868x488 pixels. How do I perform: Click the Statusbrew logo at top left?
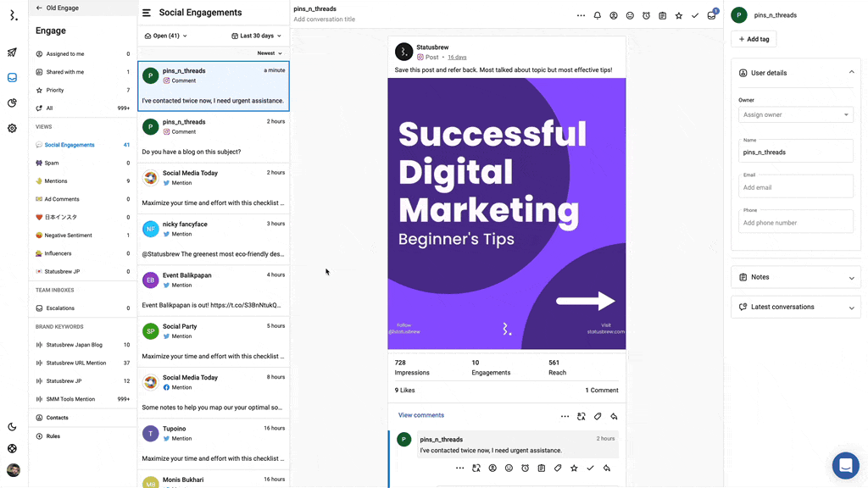14,15
